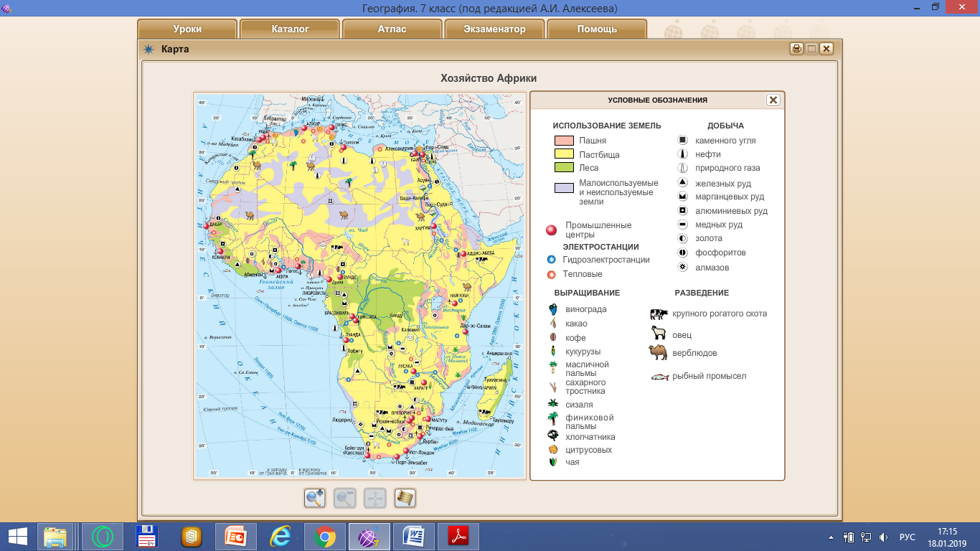This screenshot has width=980, height=551.
Task: Close the Условные обозначения legend panel
Action: pyautogui.click(x=773, y=100)
